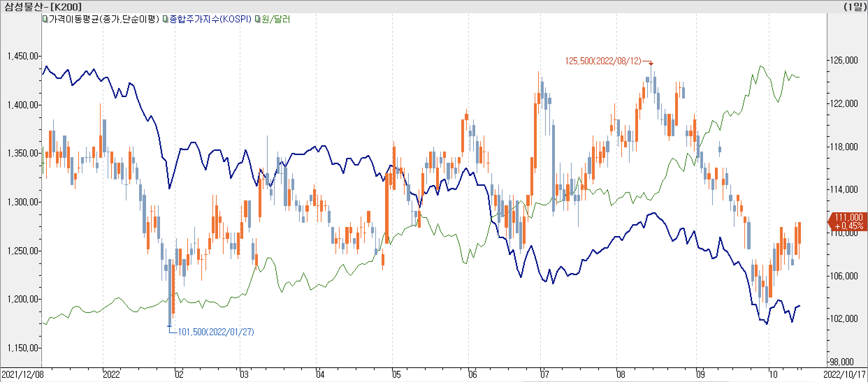Image resolution: width=868 pixels, height=382 pixels.
Task: Select the 종합주가지수(KOSPI) legend label
Action: point(210,19)
